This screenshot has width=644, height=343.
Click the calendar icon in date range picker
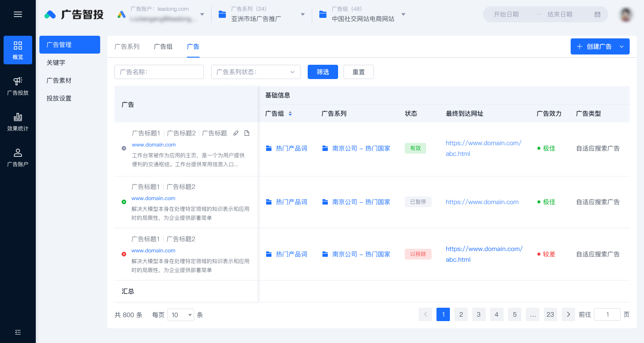597,14
